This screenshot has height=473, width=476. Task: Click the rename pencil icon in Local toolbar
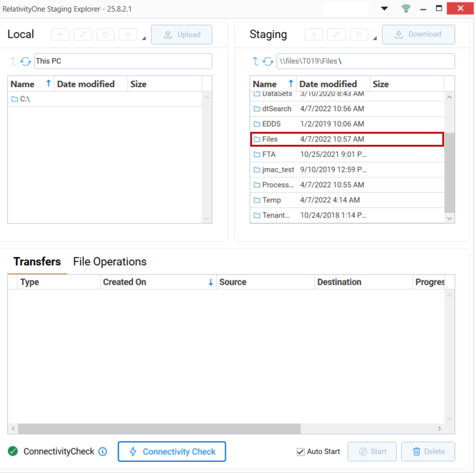pos(83,34)
